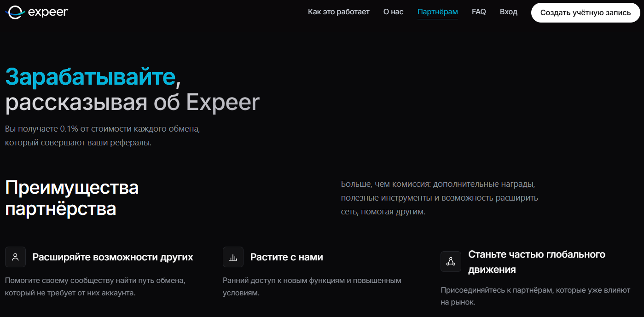The width and height of the screenshot is (644, 317).
Task: Click the Растите с нами card title
Action: 287,257
